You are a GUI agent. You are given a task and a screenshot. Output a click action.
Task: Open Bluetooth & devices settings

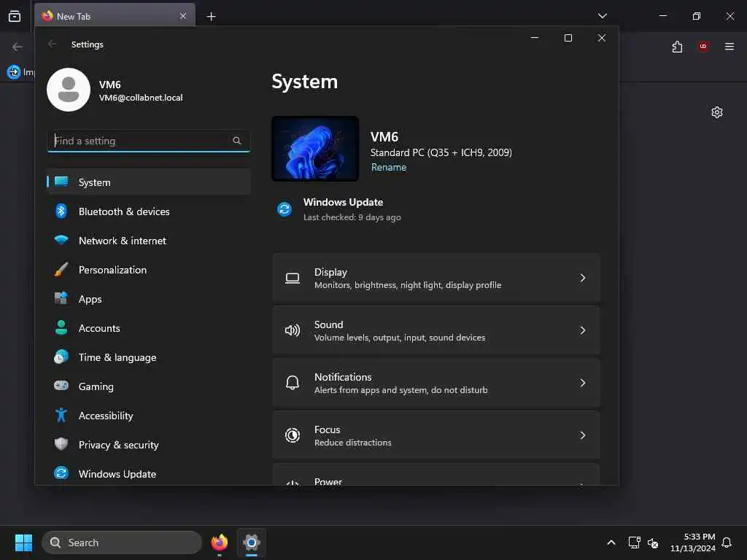pos(149,211)
